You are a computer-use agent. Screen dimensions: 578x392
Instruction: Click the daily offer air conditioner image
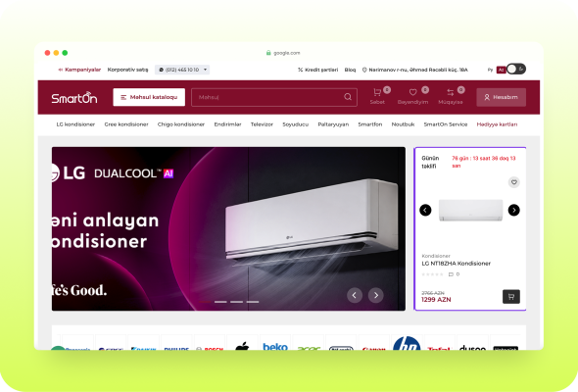coord(470,210)
